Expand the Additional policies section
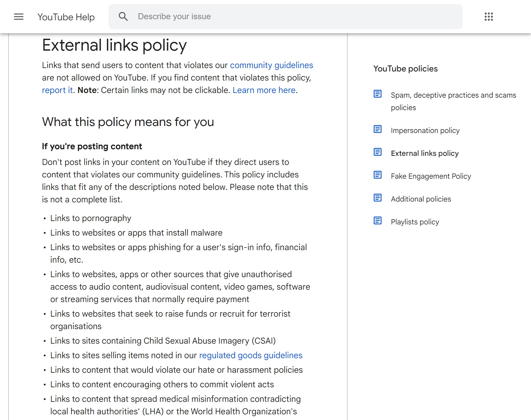The width and height of the screenshot is (531, 420). [421, 199]
